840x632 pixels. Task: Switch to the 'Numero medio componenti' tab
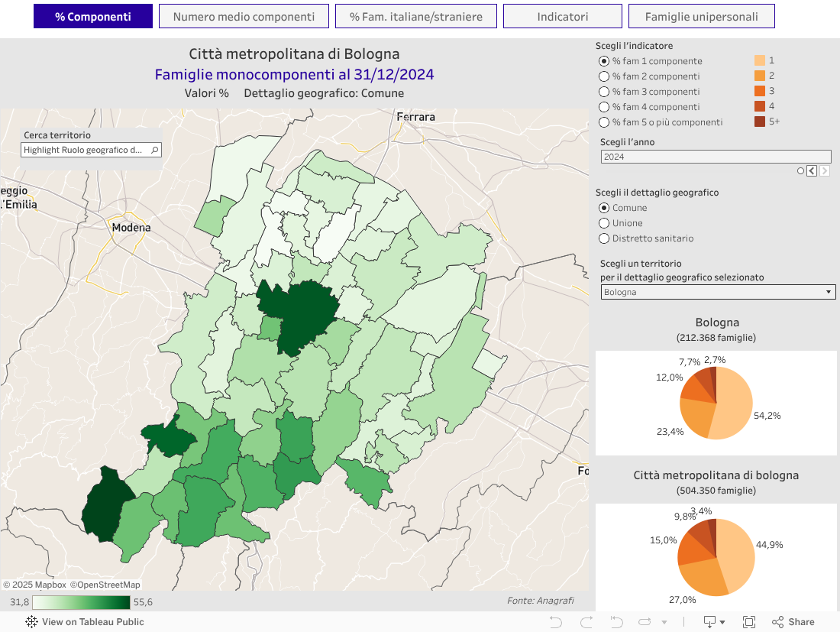click(x=244, y=16)
